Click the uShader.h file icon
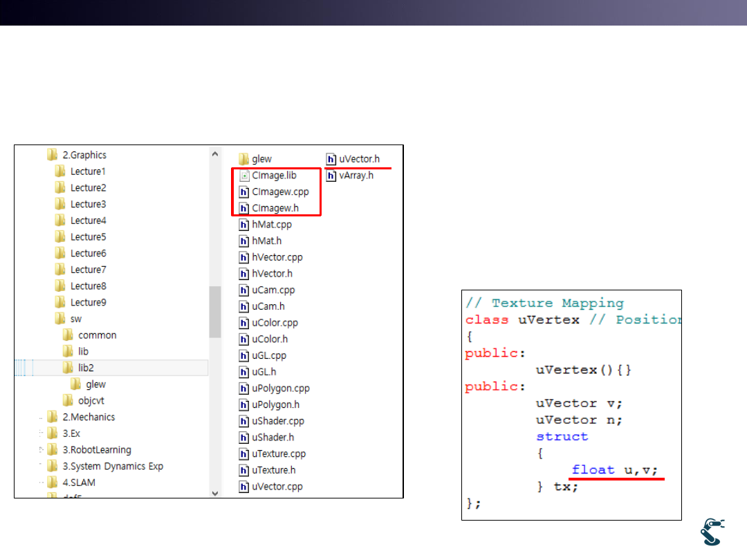The image size is (747, 560). (243, 438)
